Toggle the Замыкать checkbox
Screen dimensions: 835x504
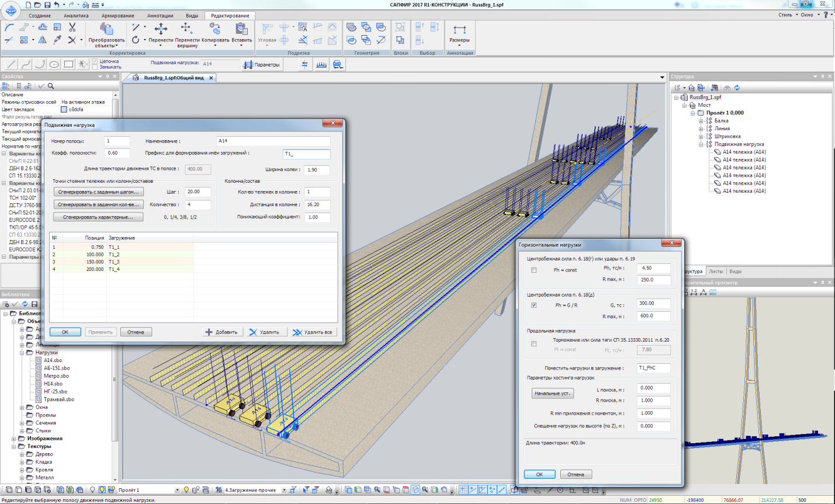[x=95, y=67]
